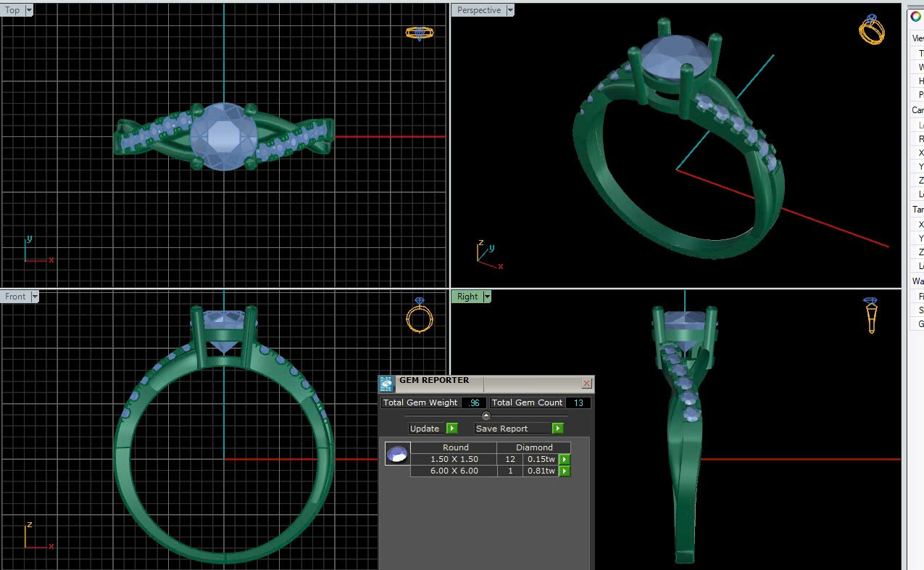Open the Right viewport dropdown arrow

tap(487, 297)
